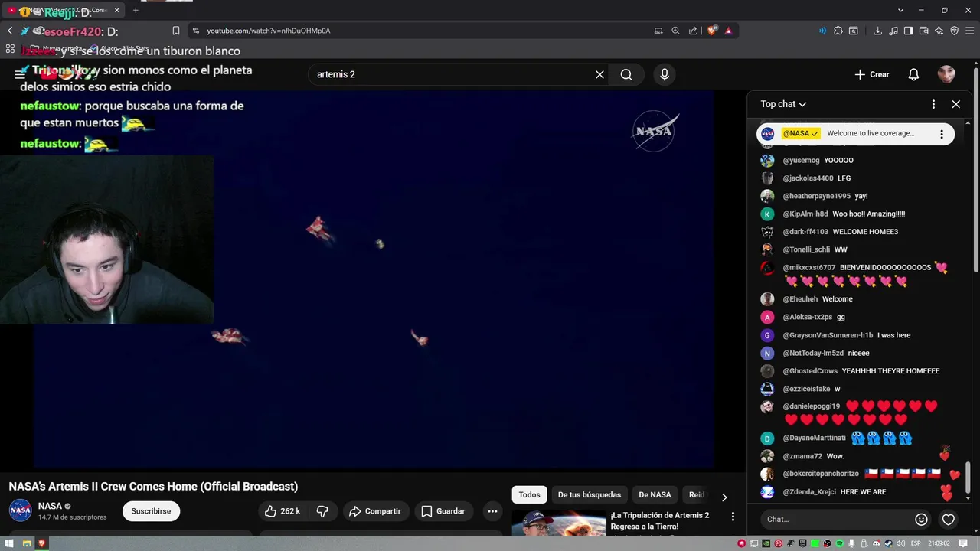980x551 pixels.
Task: Open site settings icon in address bar
Action: (x=196, y=31)
